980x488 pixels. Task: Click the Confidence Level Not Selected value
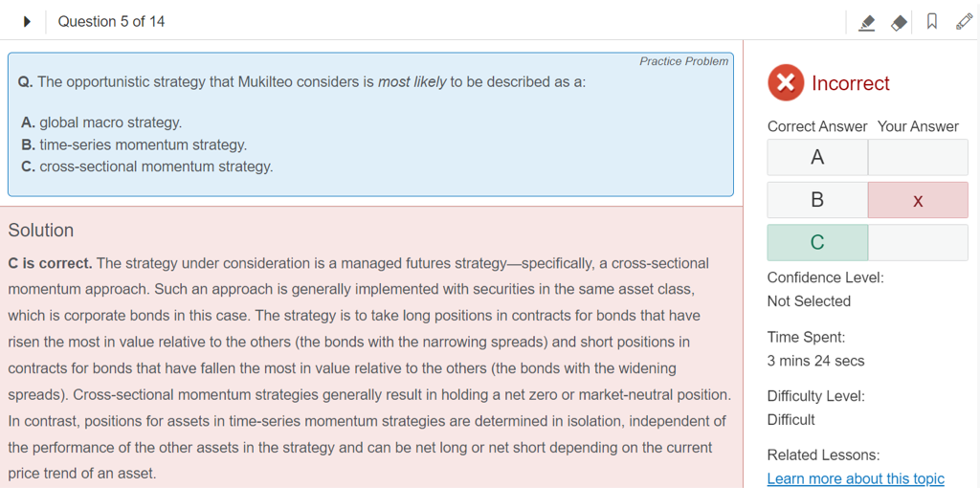tap(809, 301)
